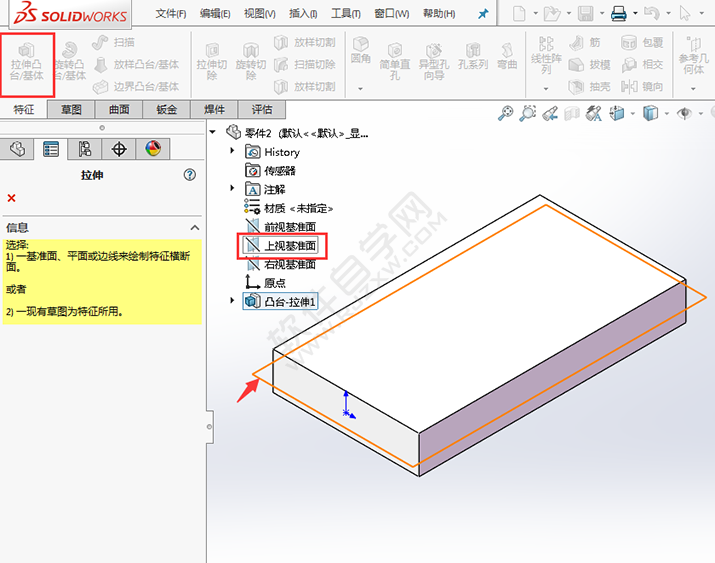
Task: Select 前视基准面 in the feature tree
Action: pos(281,227)
